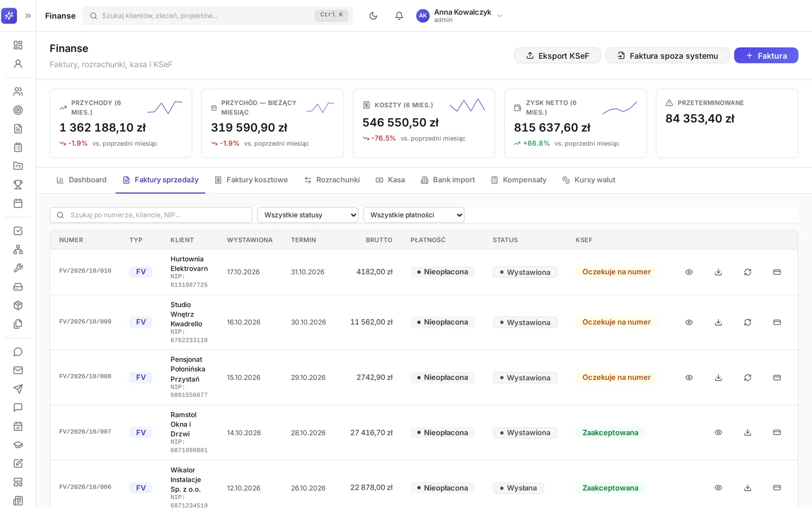Download invoice FV/2026/10/010
This screenshot has height=508, width=812.
point(718,272)
